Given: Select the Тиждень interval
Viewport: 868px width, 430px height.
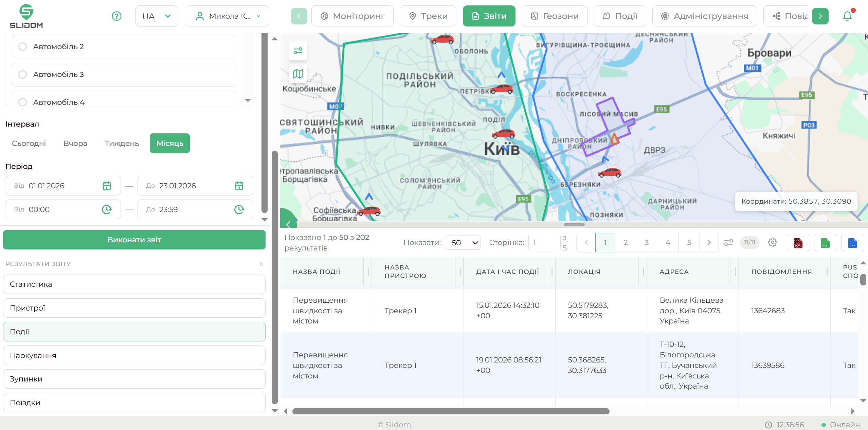Looking at the screenshot, I should (x=122, y=143).
